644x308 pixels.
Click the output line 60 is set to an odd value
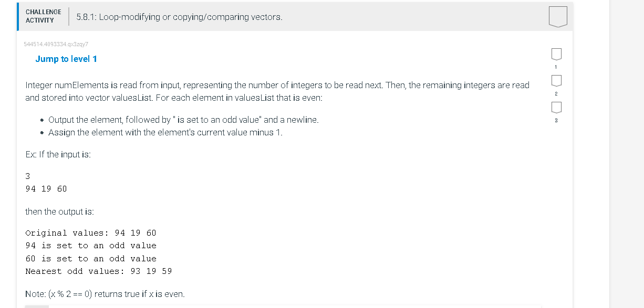[91, 259]
